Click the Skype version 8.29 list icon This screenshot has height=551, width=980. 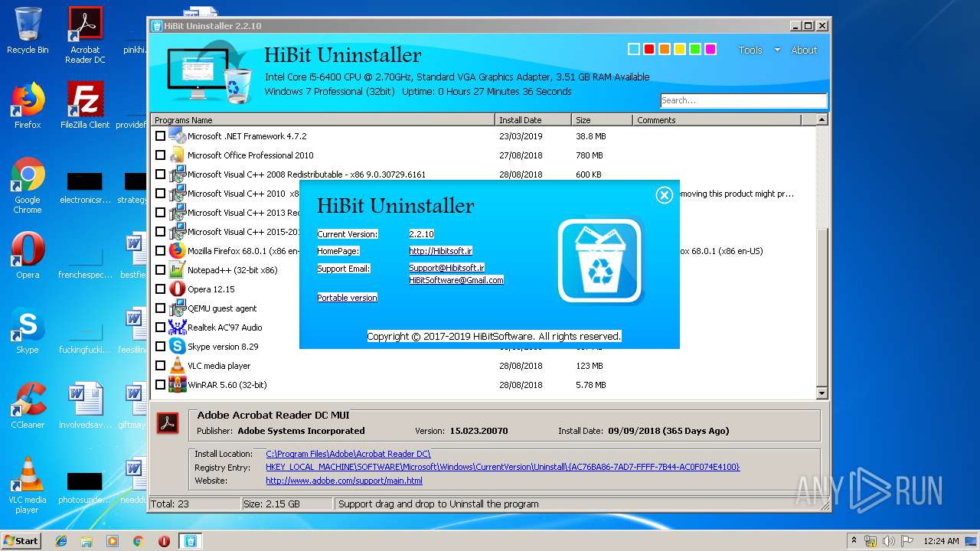[178, 346]
